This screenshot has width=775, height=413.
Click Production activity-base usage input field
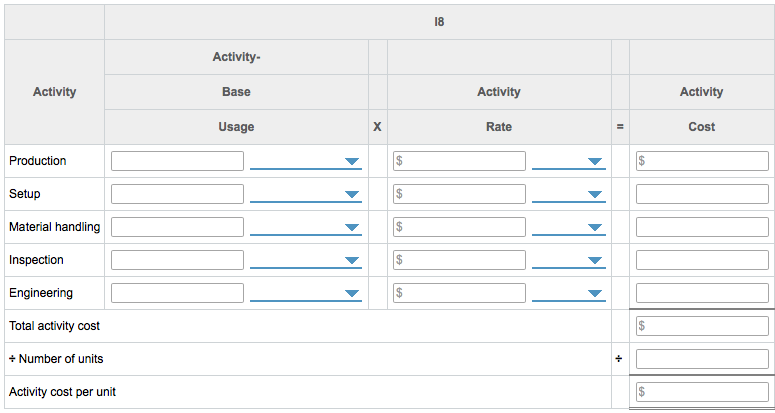177,161
